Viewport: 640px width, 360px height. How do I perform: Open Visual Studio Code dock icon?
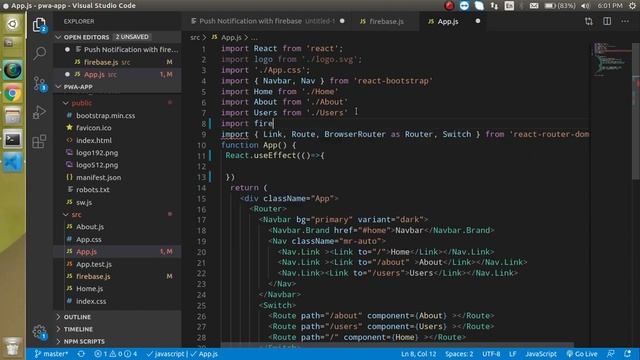[x=13, y=162]
